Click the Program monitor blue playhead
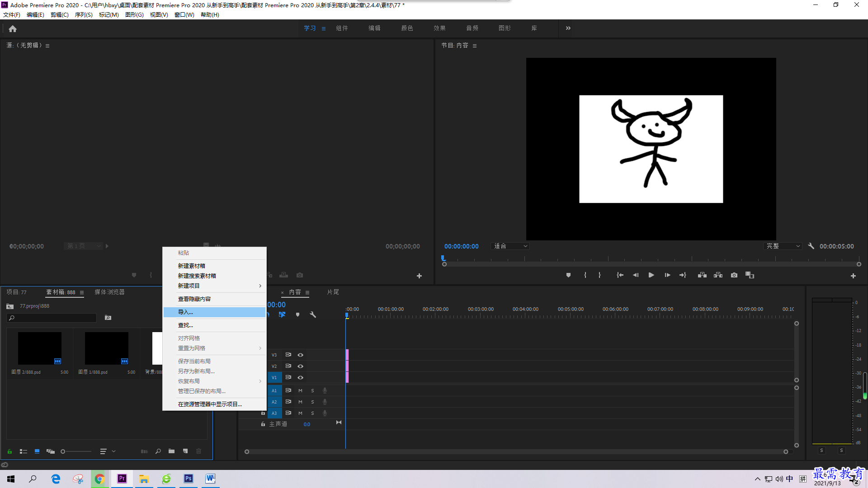Viewport: 868px width, 488px height. click(x=443, y=258)
